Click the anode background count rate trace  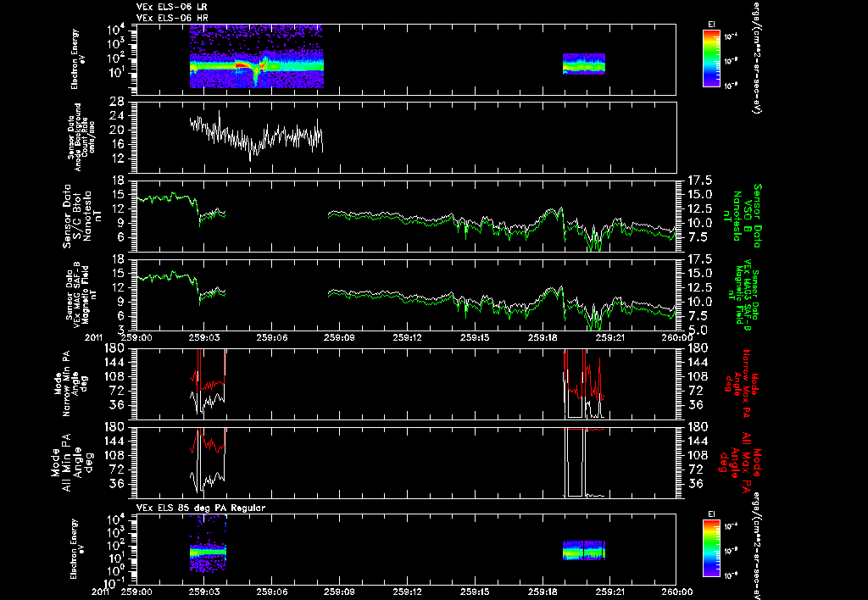pos(256,136)
